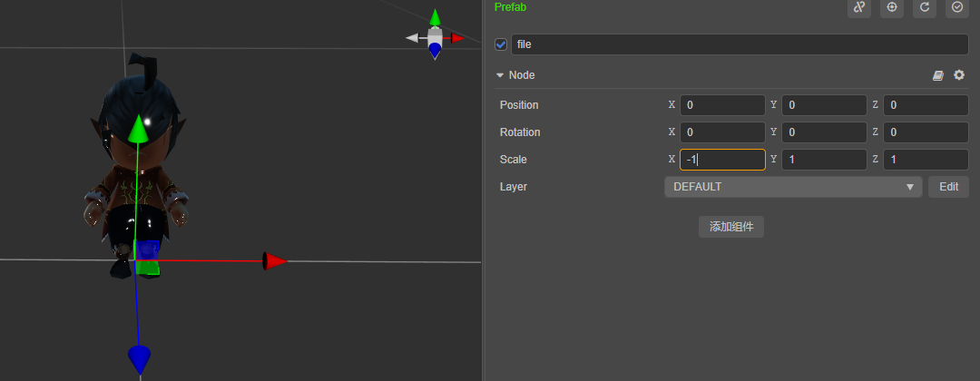Click the Scale label

point(513,160)
